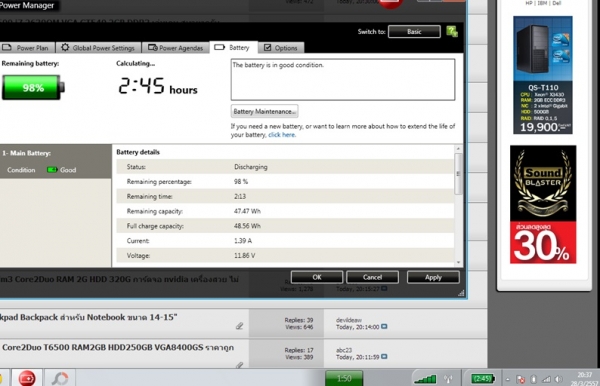Open the magnifier app icon in taskbar
The width and height of the screenshot is (600, 386).
coord(60,378)
